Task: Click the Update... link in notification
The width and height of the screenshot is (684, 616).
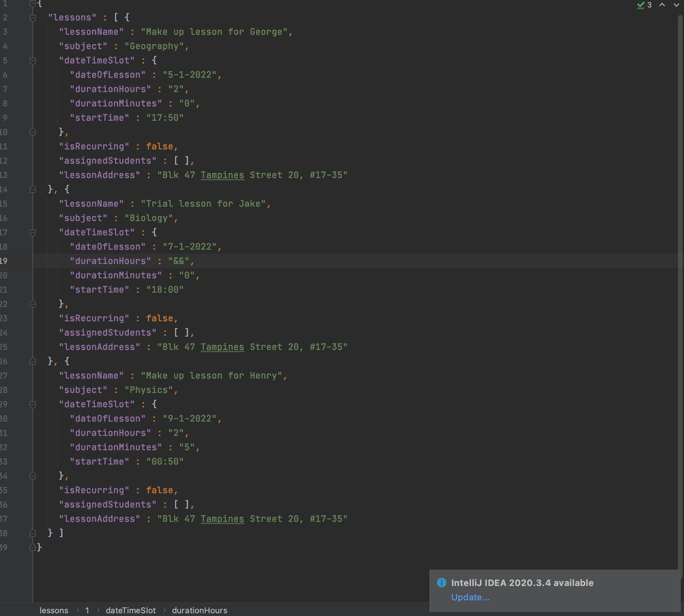Action: [470, 597]
